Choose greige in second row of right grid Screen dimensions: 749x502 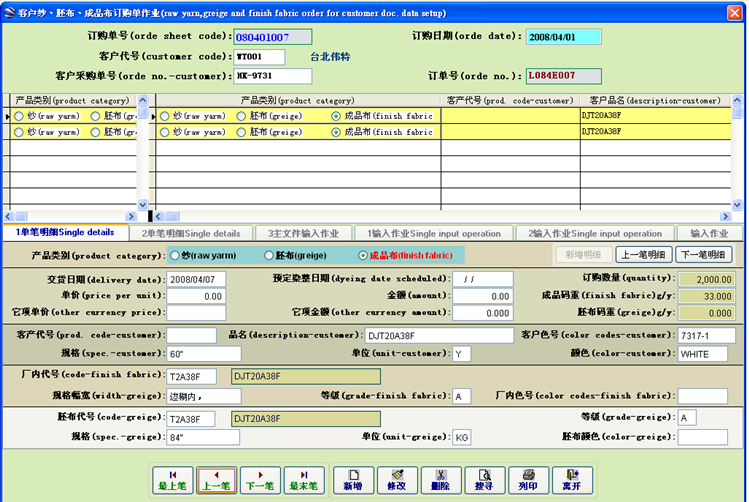(241, 132)
